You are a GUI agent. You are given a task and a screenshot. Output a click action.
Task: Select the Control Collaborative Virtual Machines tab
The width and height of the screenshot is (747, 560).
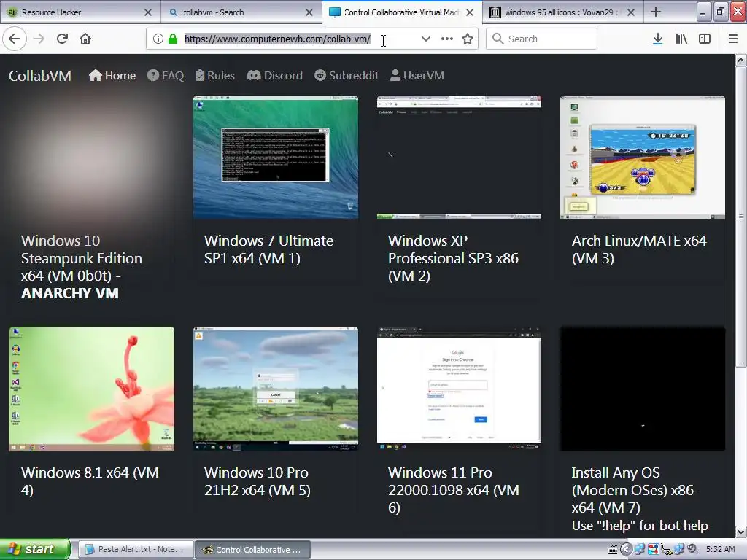coord(401,12)
